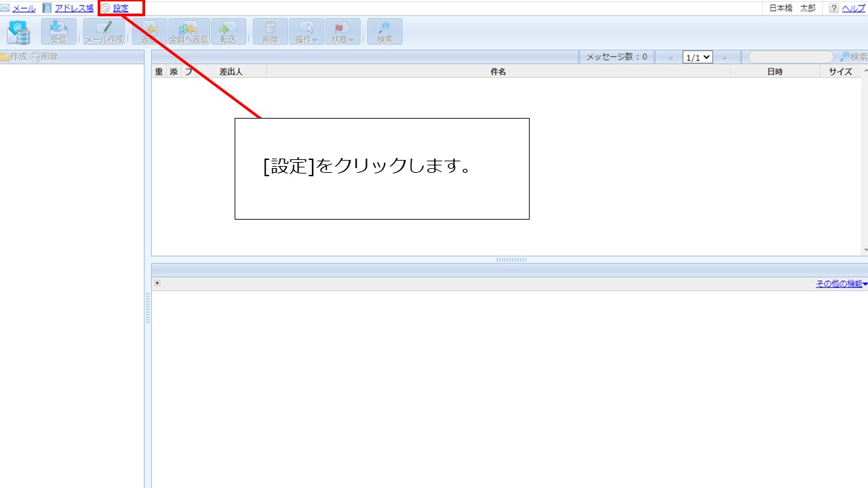Sort by the サイズ column header
868x488 pixels.
point(840,71)
